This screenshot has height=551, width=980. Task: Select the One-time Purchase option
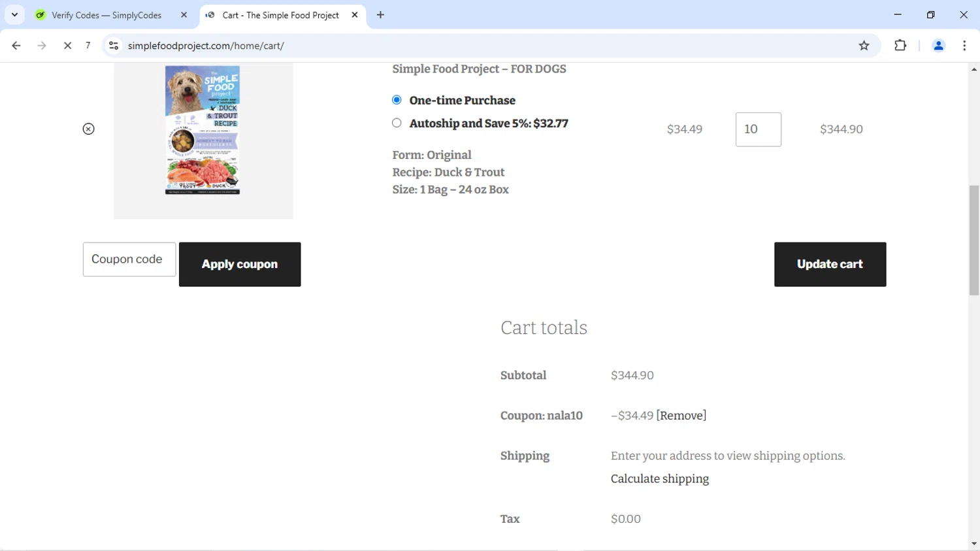pos(397,100)
